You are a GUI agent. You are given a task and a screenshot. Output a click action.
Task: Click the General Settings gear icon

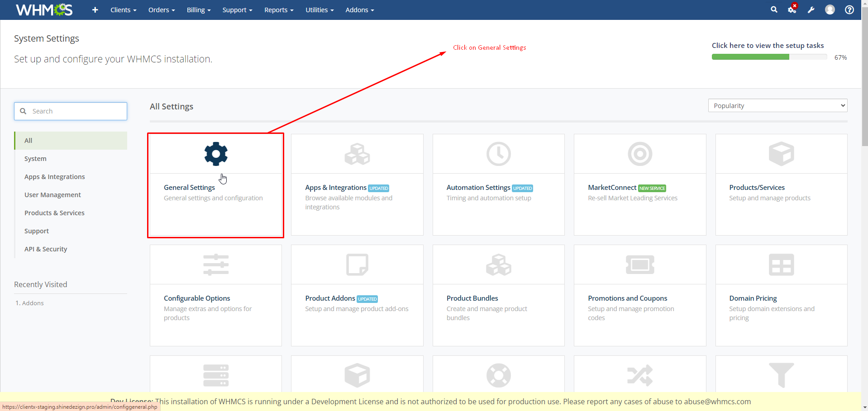216,154
